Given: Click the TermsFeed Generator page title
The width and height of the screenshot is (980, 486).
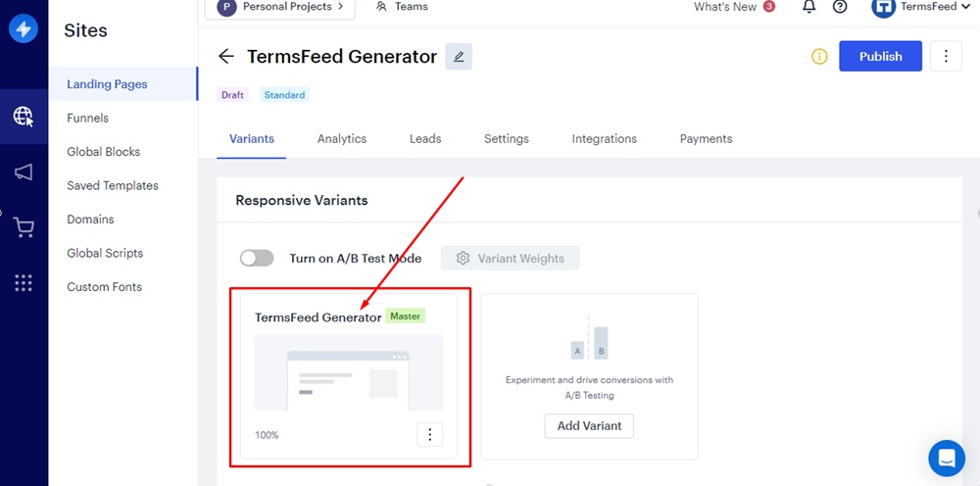Looking at the screenshot, I should pyautogui.click(x=342, y=56).
